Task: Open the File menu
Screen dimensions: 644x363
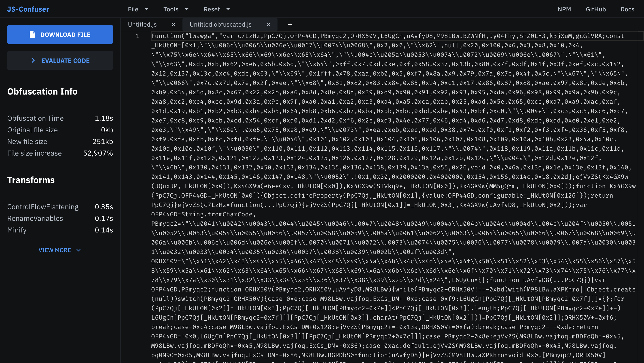Action: tap(133, 9)
